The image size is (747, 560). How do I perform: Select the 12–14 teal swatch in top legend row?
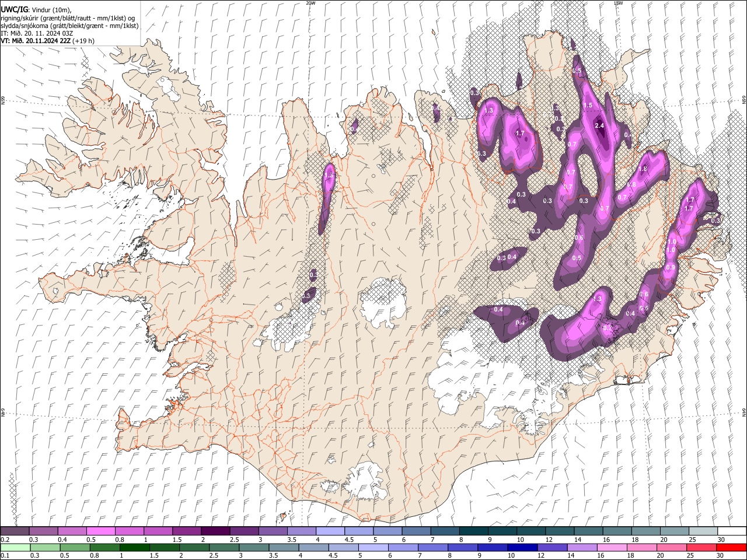pyautogui.click(x=560, y=531)
